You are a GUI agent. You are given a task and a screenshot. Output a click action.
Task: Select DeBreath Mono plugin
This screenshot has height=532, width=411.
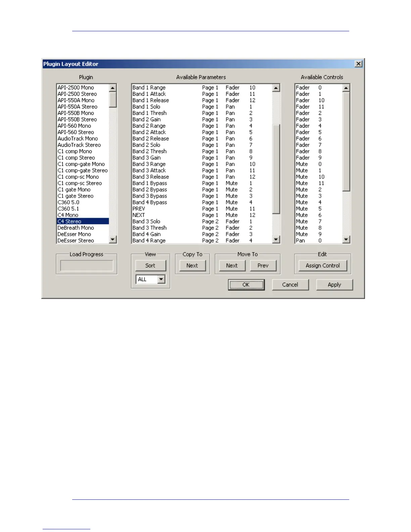(83, 228)
